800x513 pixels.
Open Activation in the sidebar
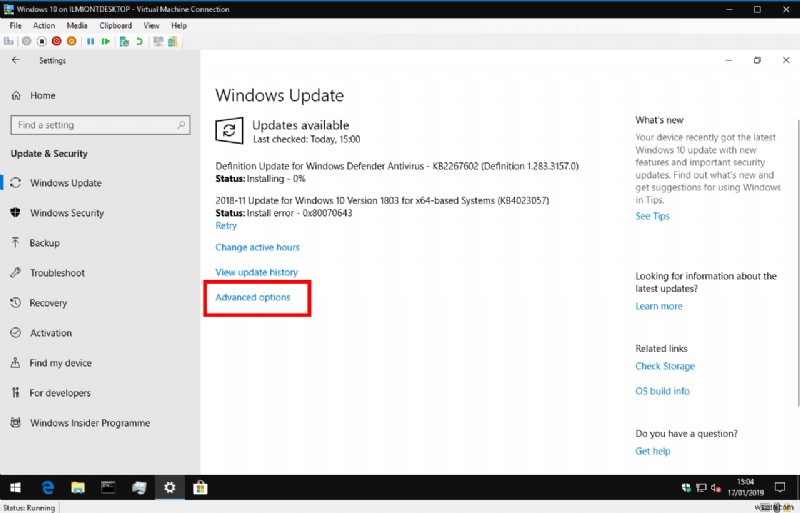click(51, 333)
